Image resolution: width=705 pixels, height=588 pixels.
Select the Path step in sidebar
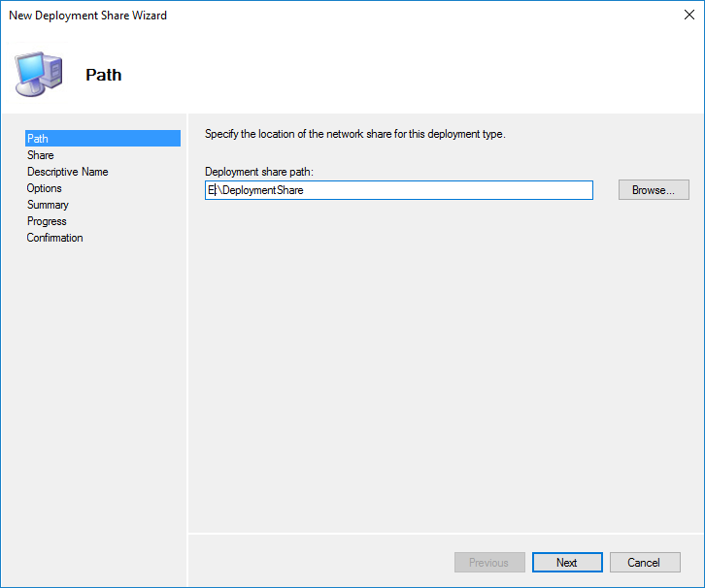(x=38, y=139)
